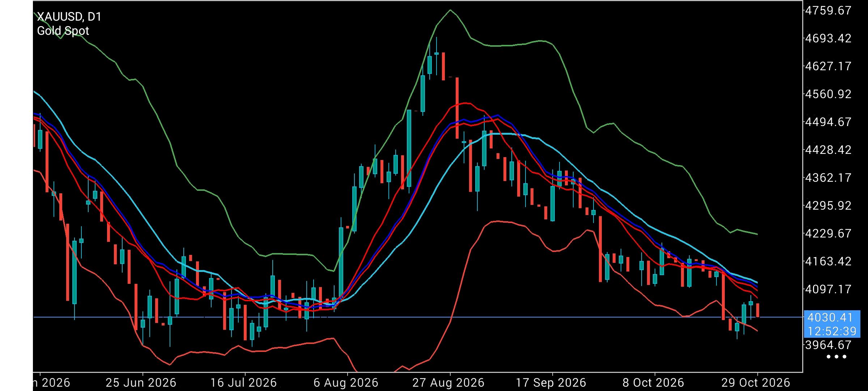Click the 25 Jun 2026 date label
Screen dimensions: 868x391
[141, 383]
